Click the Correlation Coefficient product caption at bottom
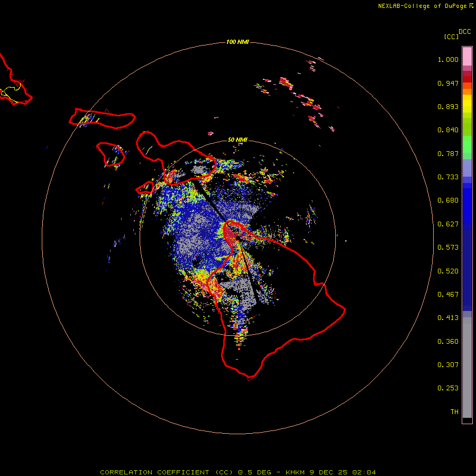This screenshot has height=476, width=476. coord(238,472)
